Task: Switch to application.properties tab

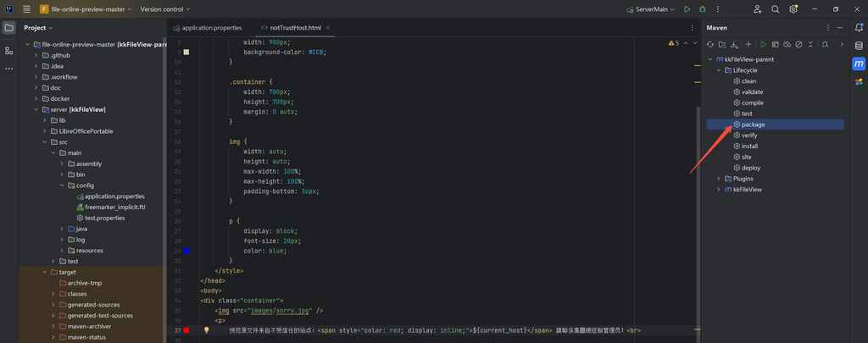Action: click(208, 28)
